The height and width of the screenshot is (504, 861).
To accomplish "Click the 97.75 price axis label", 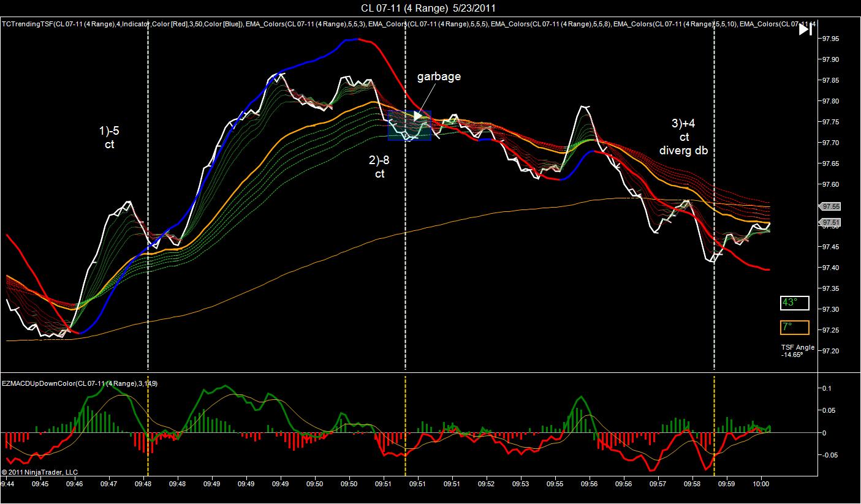I will (830, 122).
